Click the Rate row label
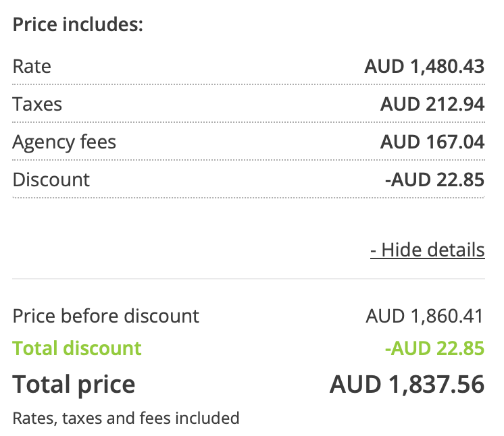 coord(32,66)
